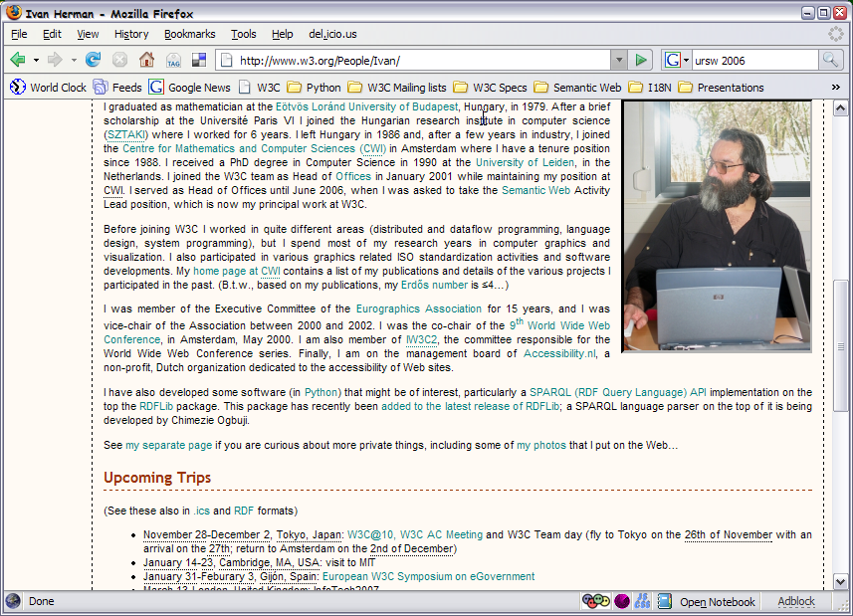Screen dimensions: 853x616
Task: Click the TAG toolbar icon
Action: coord(172,59)
